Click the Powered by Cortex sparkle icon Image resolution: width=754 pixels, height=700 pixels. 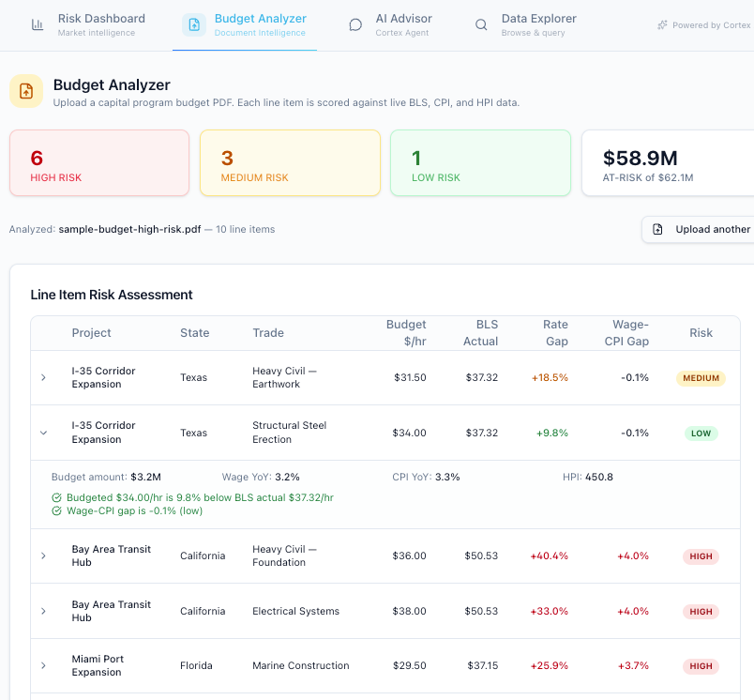click(662, 25)
